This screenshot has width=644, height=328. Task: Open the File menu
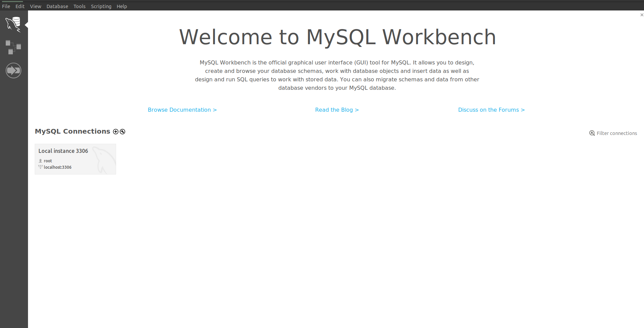click(6, 6)
